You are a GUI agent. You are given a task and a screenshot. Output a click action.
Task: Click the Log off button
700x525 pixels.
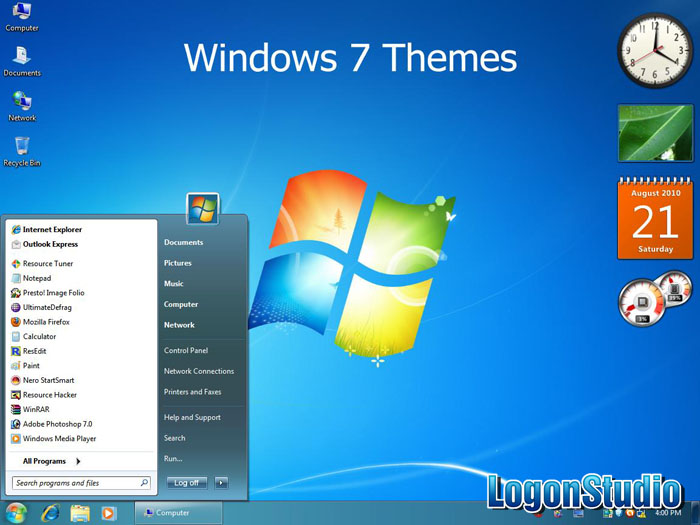[x=187, y=483]
